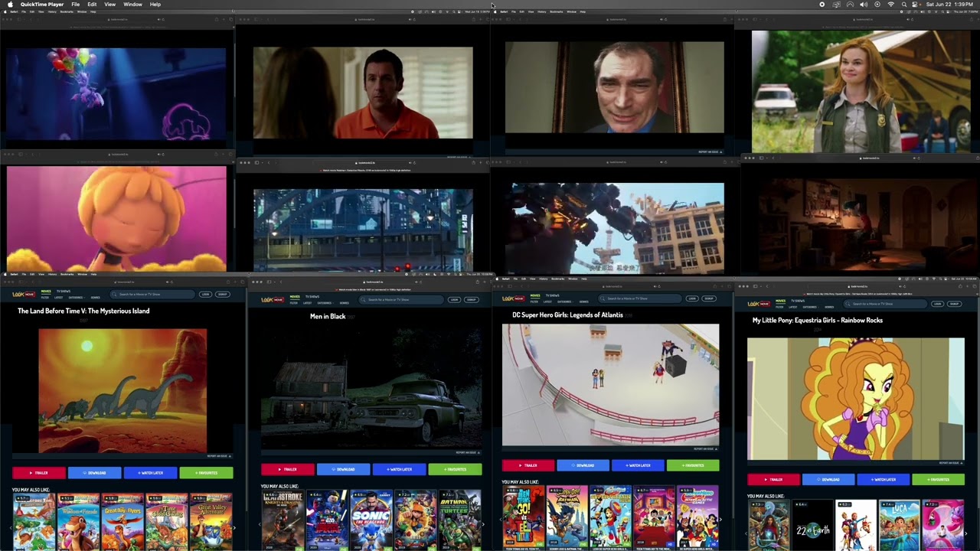980x551 pixels.
Task: Click the LookMovie logo in Men in Black window
Action: [x=272, y=300]
